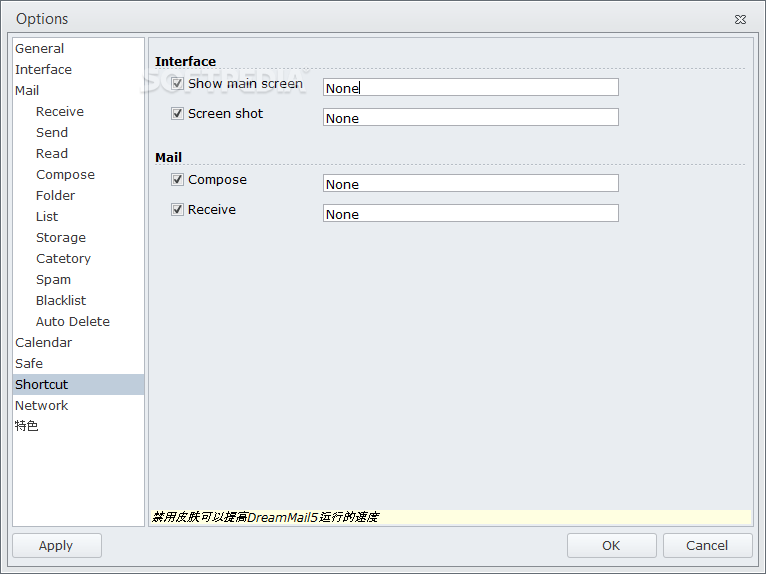The width and height of the screenshot is (766, 574).
Task: Open the Calendar options category
Action: 43,343
